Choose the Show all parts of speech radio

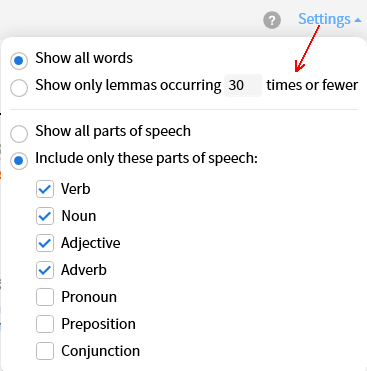(x=19, y=134)
